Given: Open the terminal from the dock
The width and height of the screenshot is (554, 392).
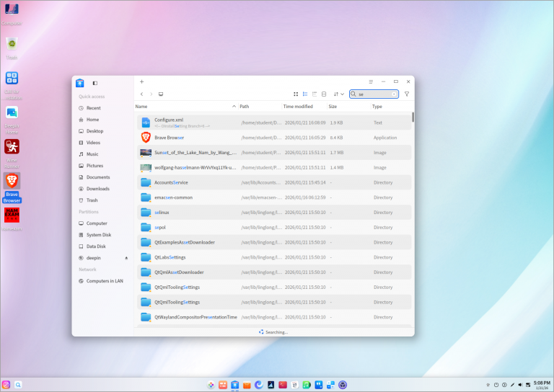Looking at the screenshot, I should pyautogui.click(x=283, y=385).
